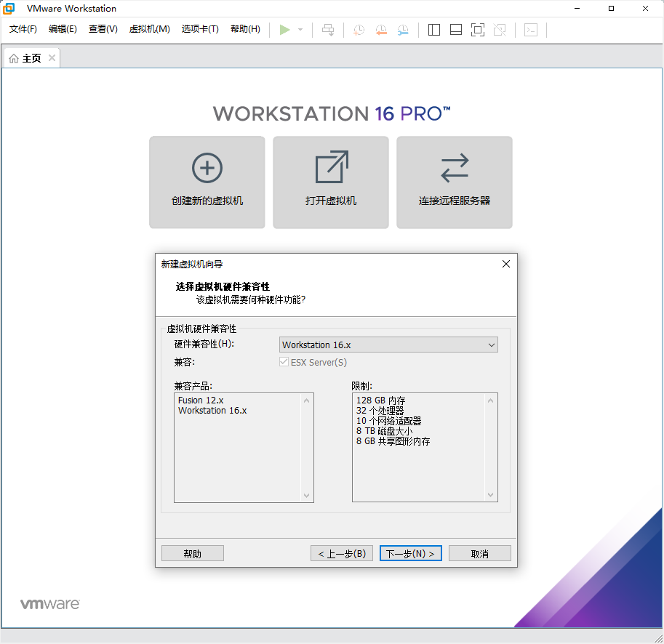The width and height of the screenshot is (664, 644).
Task: Minimize the VMware Workstation window
Action: 577,8
